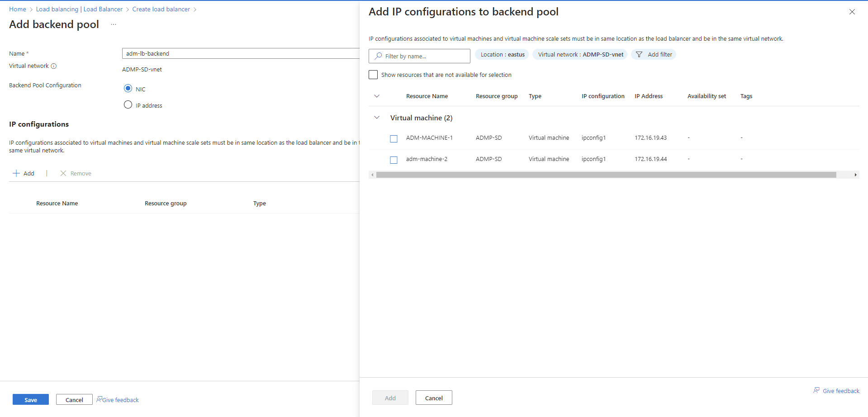Viewport: 868px width, 417px height.
Task: Click the Remove X icon
Action: click(x=63, y=173)
